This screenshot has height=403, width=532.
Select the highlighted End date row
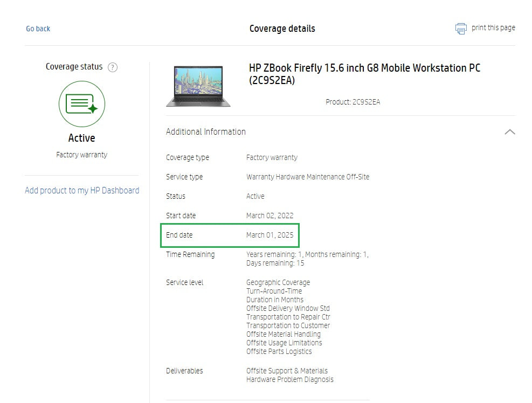[230, 235]
